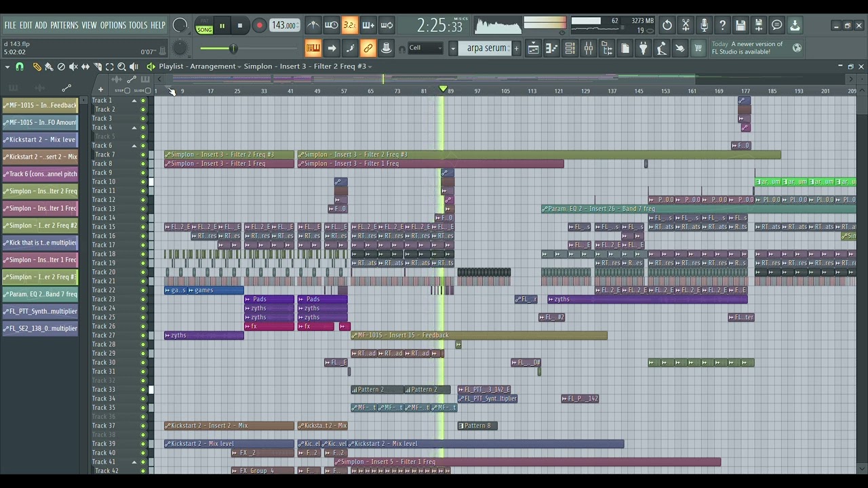Open the FILE menu
This screenshot has height=488, width=868.
pyautogui.click(x=10, y=25)
